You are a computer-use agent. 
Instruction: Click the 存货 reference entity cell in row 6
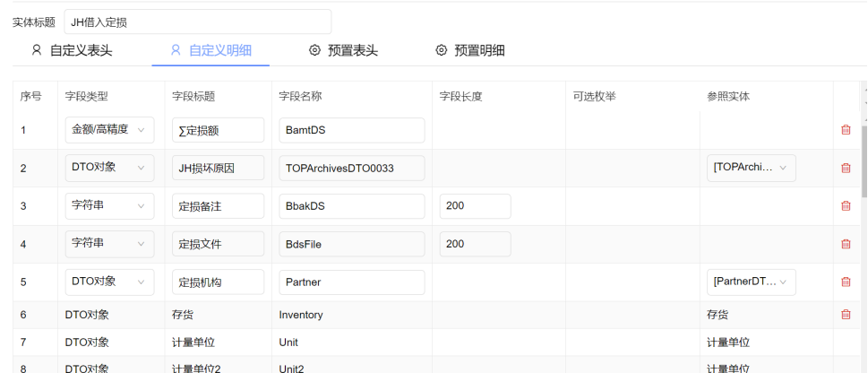click(767, 315)
